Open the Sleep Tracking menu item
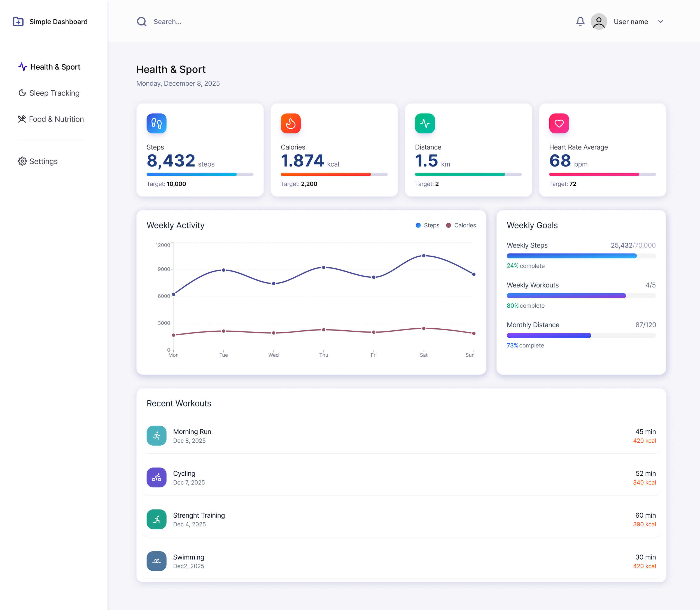 [x=49, y=93]
